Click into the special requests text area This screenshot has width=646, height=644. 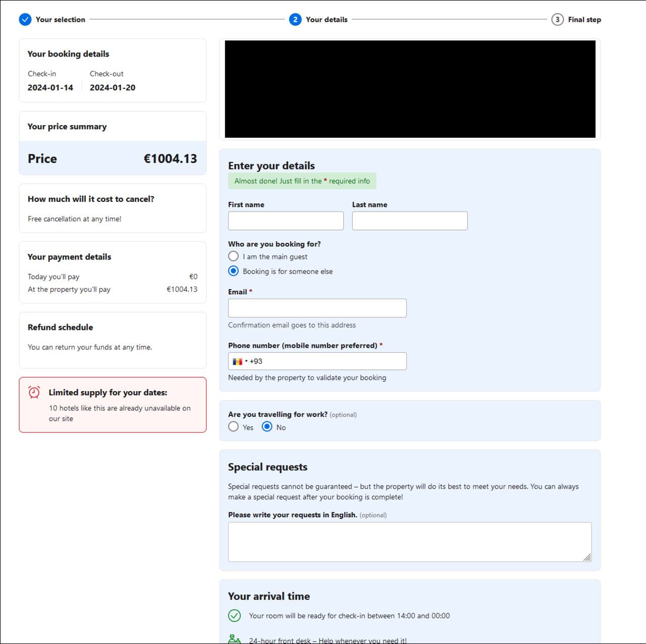tap(409, 542)
